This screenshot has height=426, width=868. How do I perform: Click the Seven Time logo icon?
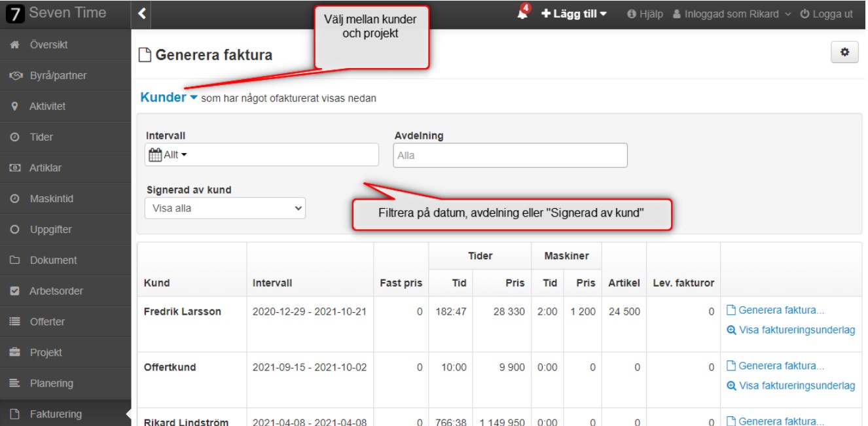(14, 14)
